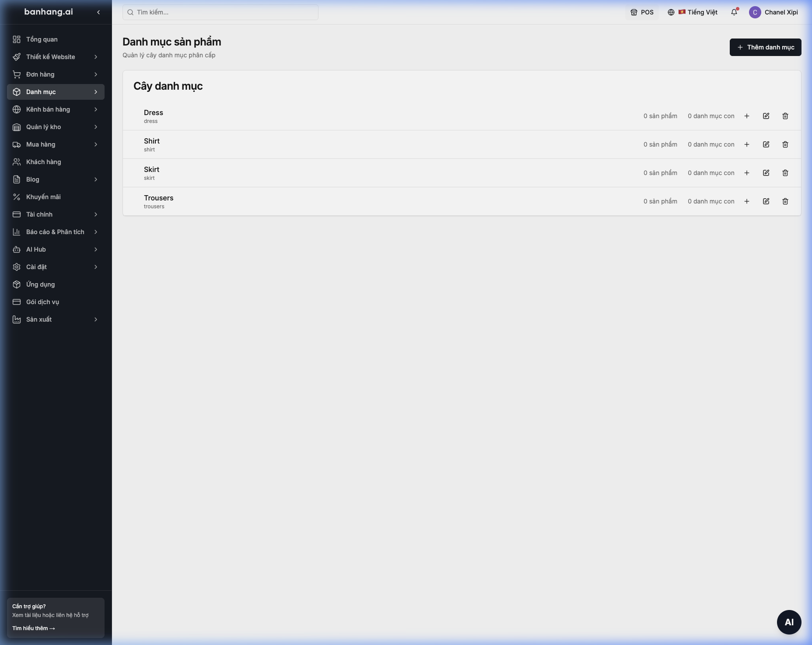The height and width of the screenshot is (645, 812).
Task: Click the globe language icon
Action: [671, 12]
